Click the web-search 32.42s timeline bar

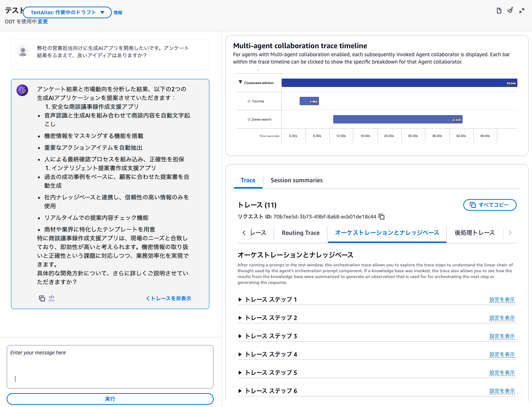point(398,119)
